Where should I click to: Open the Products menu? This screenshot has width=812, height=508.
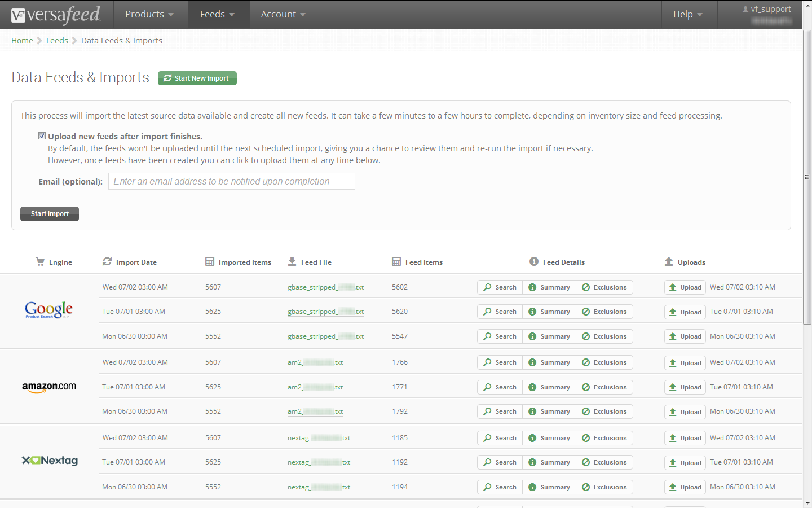pyautogui.click(x=150, y=15)
